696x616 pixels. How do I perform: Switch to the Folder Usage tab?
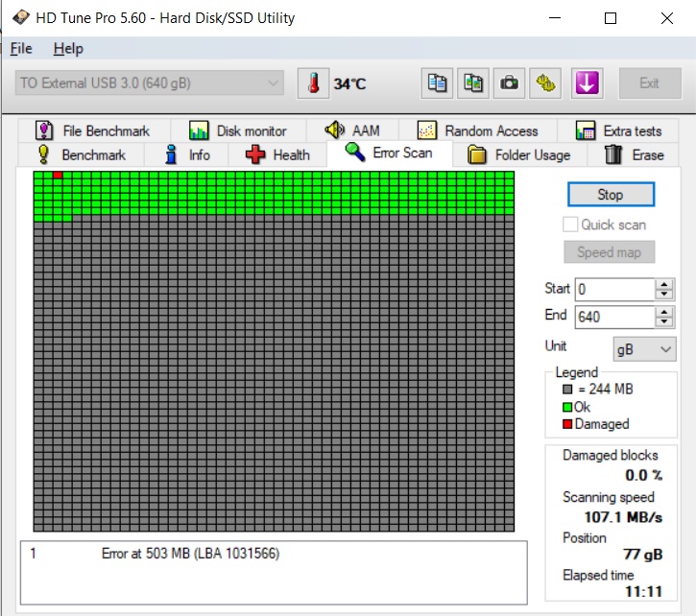click(519, 154)
